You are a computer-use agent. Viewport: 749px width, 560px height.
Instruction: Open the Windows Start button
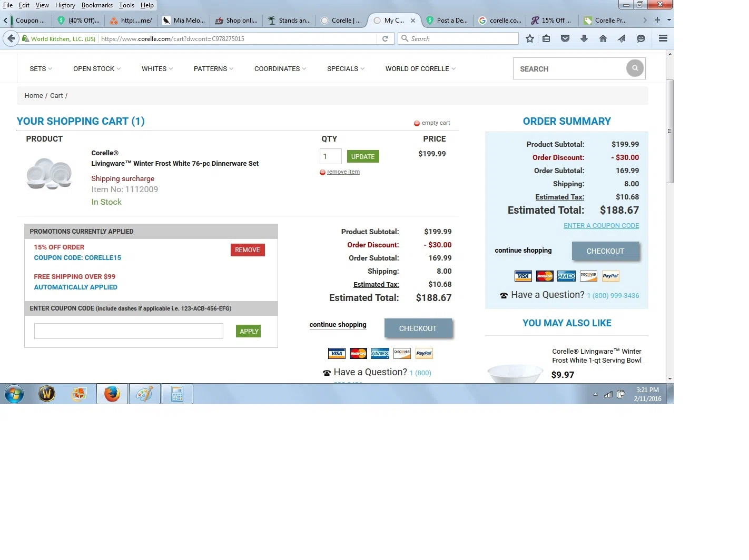[14, 394]
